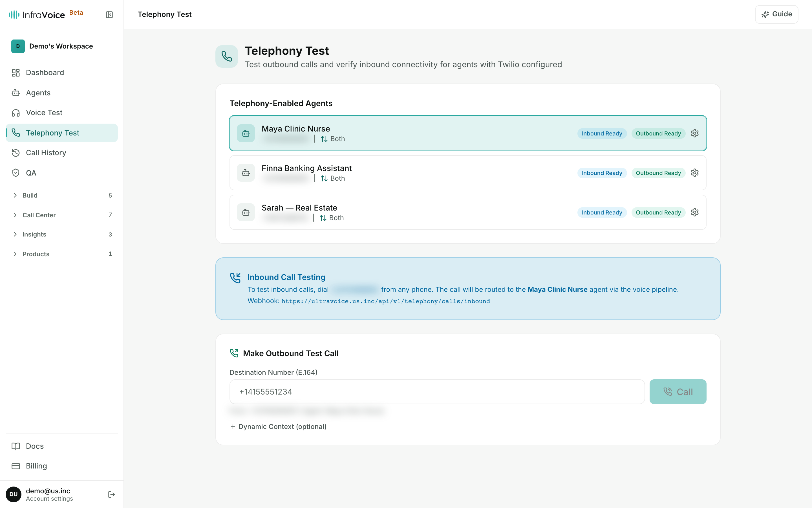Click the robot icon for Sarah — Real Estate

tap(246, 212)
